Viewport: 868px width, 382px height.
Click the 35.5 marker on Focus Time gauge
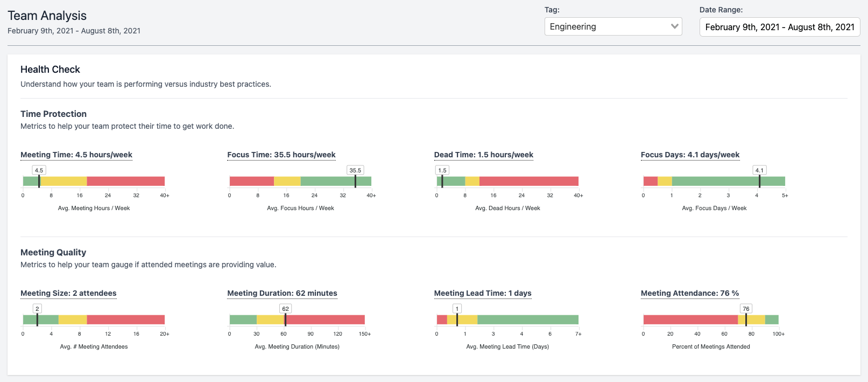click(x=355, y=170)
